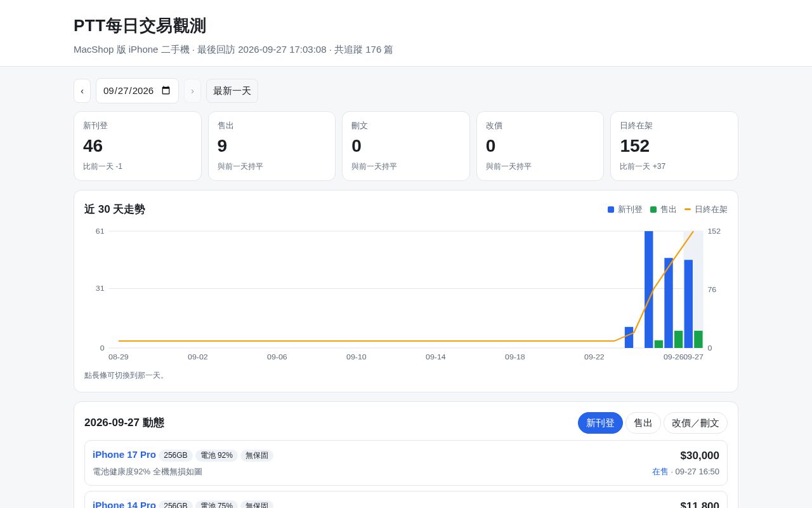Click the 刪文 stat card
The image size is (812, 508).
[406, 146]
